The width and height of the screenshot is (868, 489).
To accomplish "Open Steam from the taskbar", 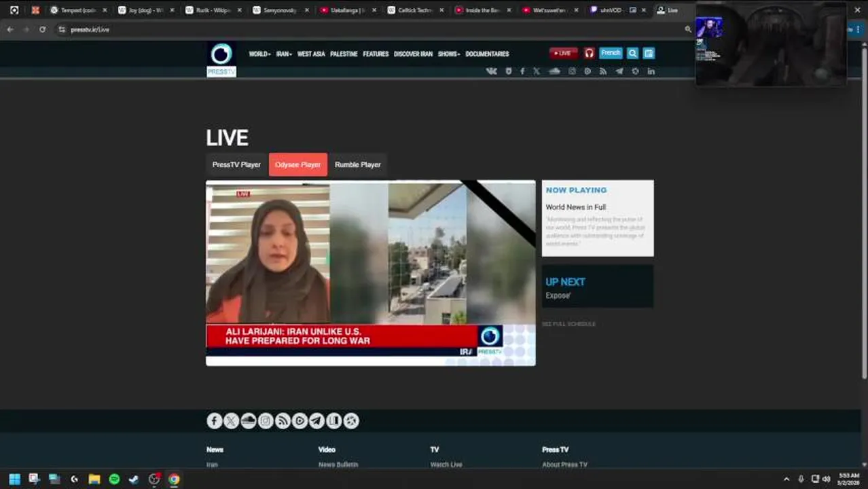I will (134, 479).
